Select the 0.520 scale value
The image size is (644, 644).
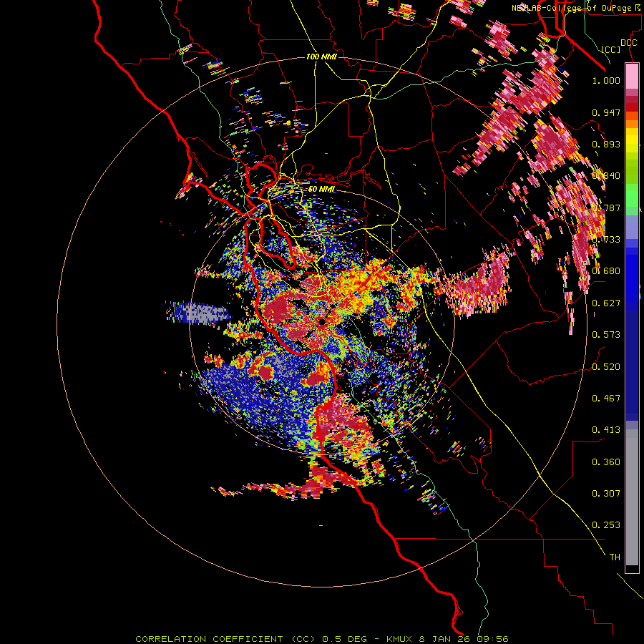tap(606, 366)
